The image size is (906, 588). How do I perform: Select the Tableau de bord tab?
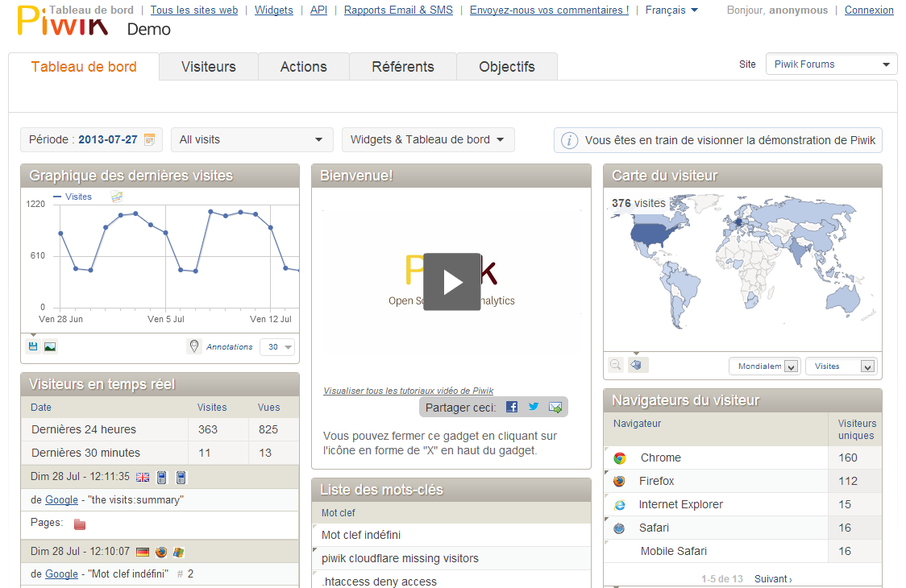pyautogui.click(x=84, y=67)
